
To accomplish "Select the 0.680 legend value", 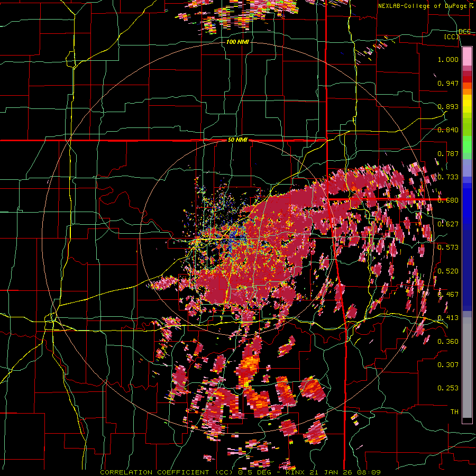I will [448, 200].
